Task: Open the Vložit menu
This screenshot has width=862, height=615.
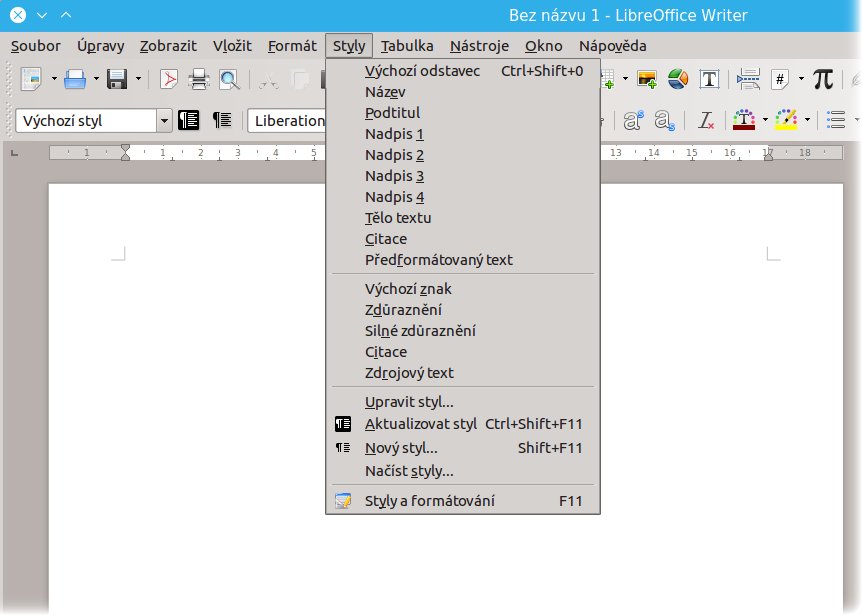Action: (x=232, y=46)
